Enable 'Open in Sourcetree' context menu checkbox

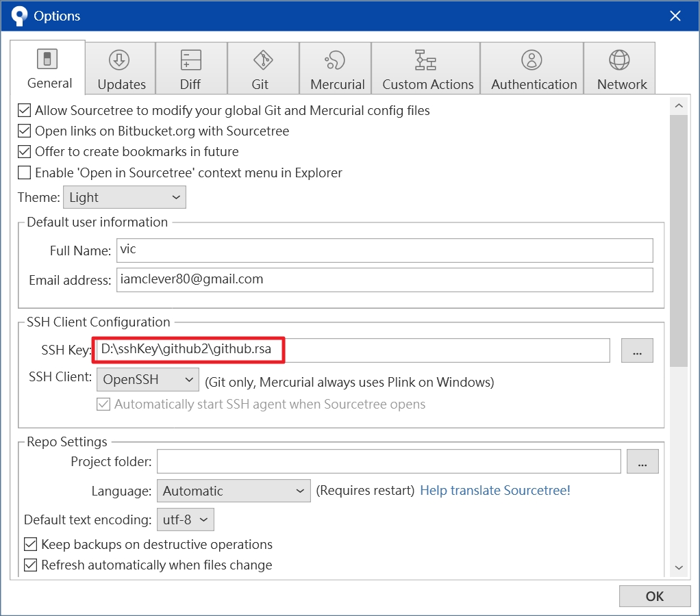point(24,172)
